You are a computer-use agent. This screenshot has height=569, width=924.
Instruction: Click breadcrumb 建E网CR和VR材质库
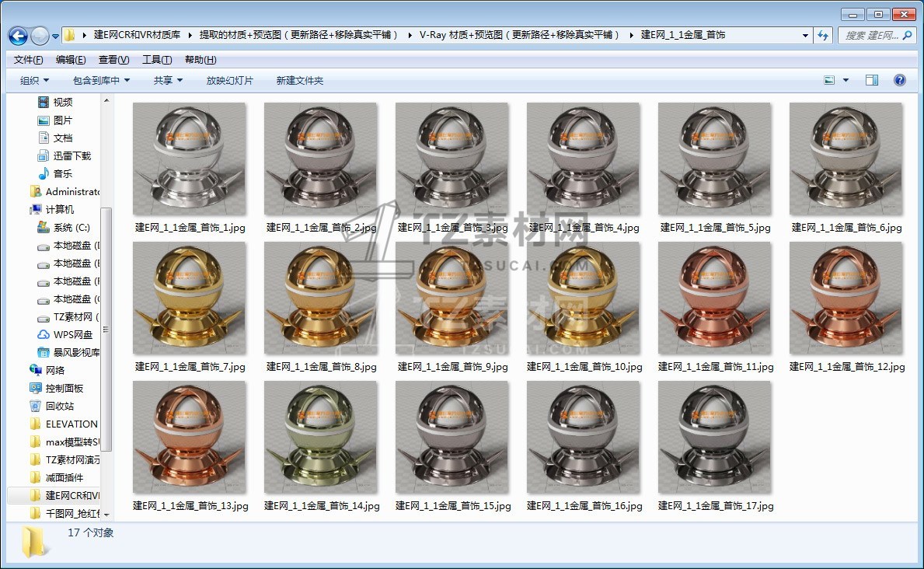click(138, 35)
